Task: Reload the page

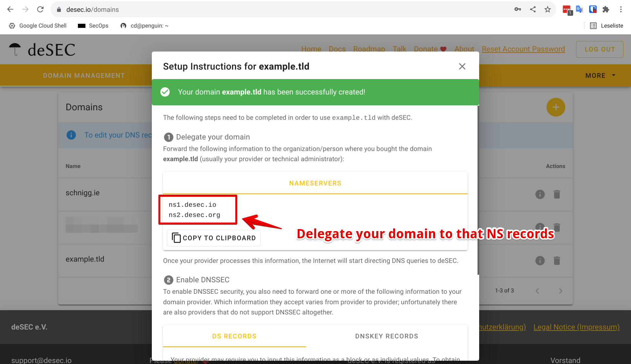Action: (40, 10)
